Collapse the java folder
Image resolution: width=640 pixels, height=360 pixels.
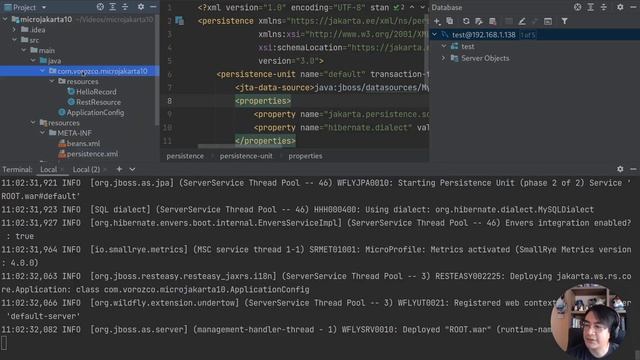point(33,61)
